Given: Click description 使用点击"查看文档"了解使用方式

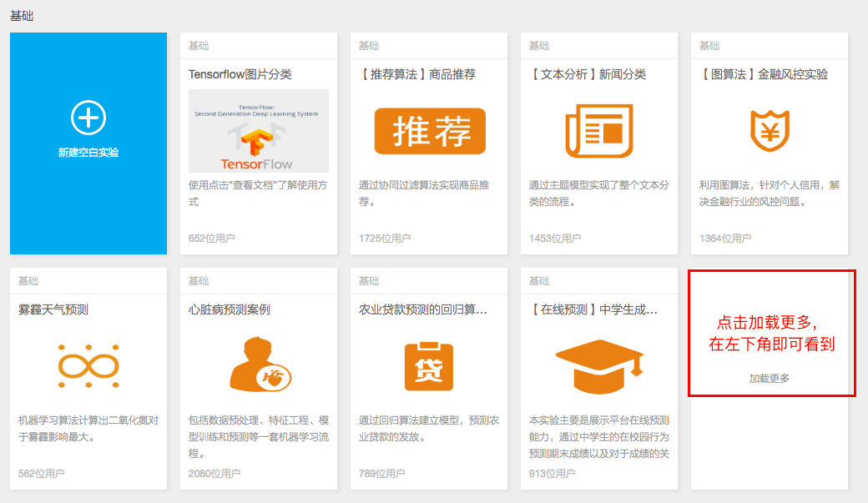Looking at the screenshot, I should click(258, 194).
